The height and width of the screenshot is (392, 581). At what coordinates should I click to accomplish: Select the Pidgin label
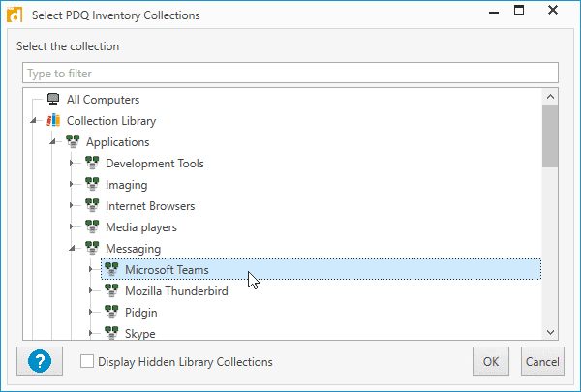pos(140,313)
